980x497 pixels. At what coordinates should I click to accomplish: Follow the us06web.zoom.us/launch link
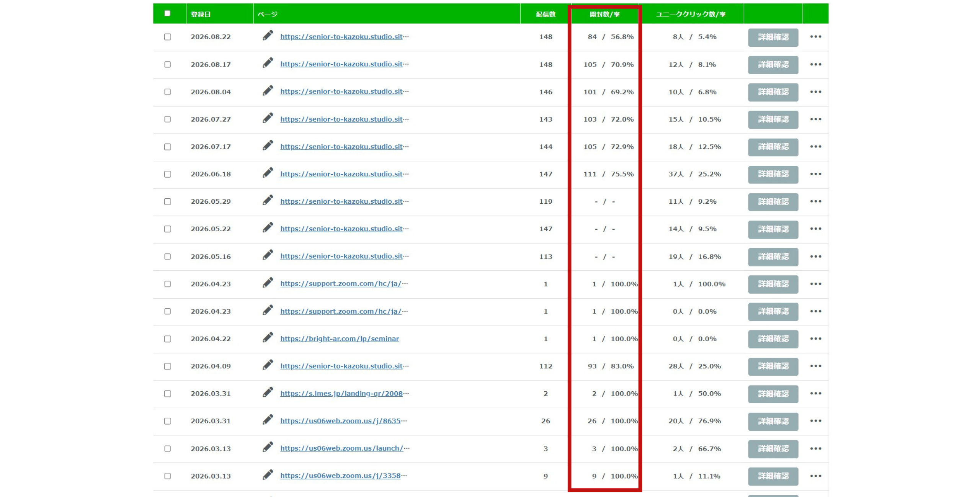[x=345, y=448]
